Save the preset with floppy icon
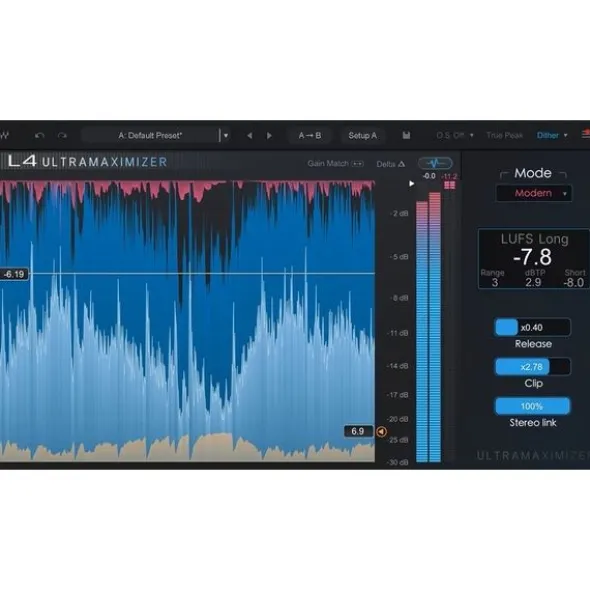Viewport: 590px width, 591px height. [406, 135]
